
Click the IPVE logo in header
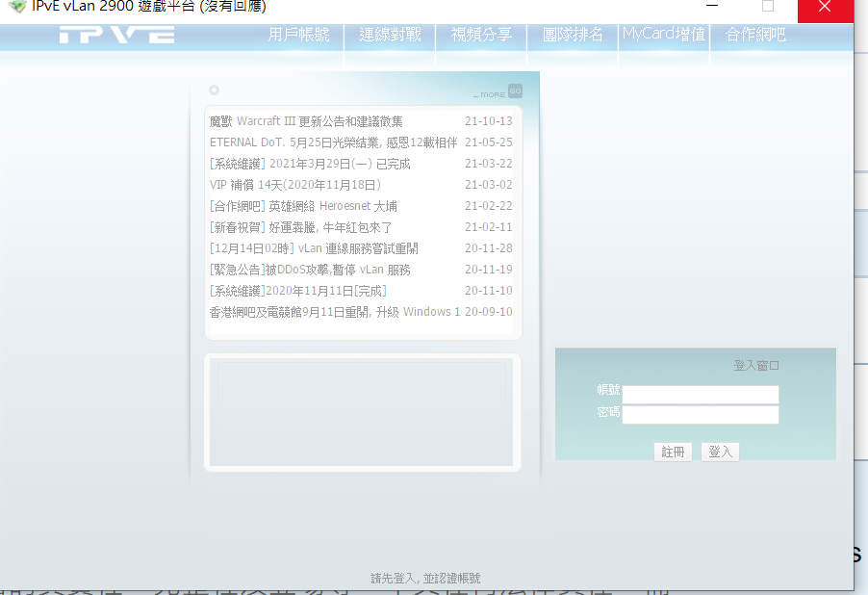coord(116,35)
